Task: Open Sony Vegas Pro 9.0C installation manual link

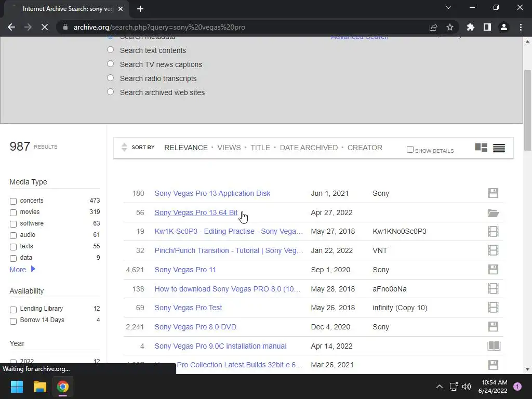Action: 220,346
